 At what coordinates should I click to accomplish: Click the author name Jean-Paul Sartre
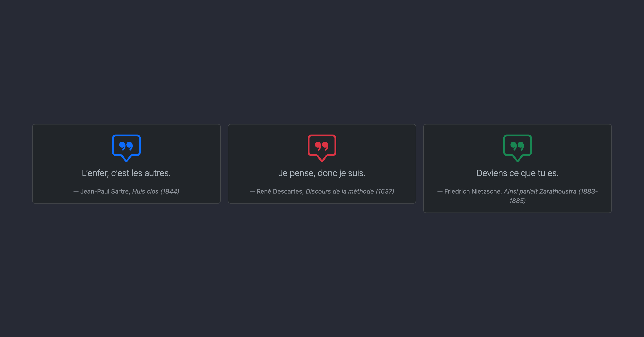(x=104, y=191)
